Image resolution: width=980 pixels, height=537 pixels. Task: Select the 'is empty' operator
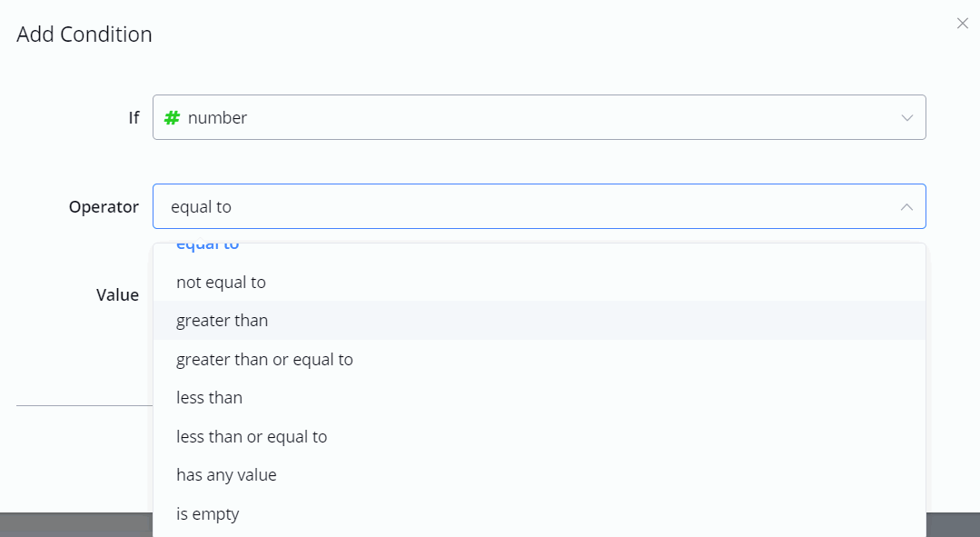tap(207, 514)
